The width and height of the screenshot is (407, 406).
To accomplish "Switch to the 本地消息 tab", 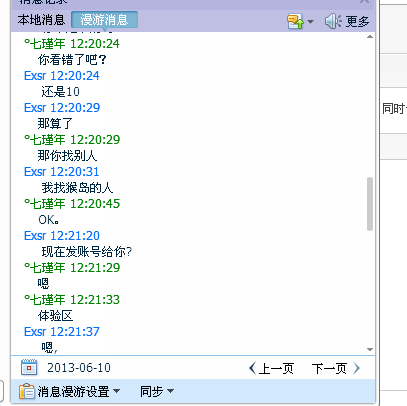I will (x=41, y=20).
